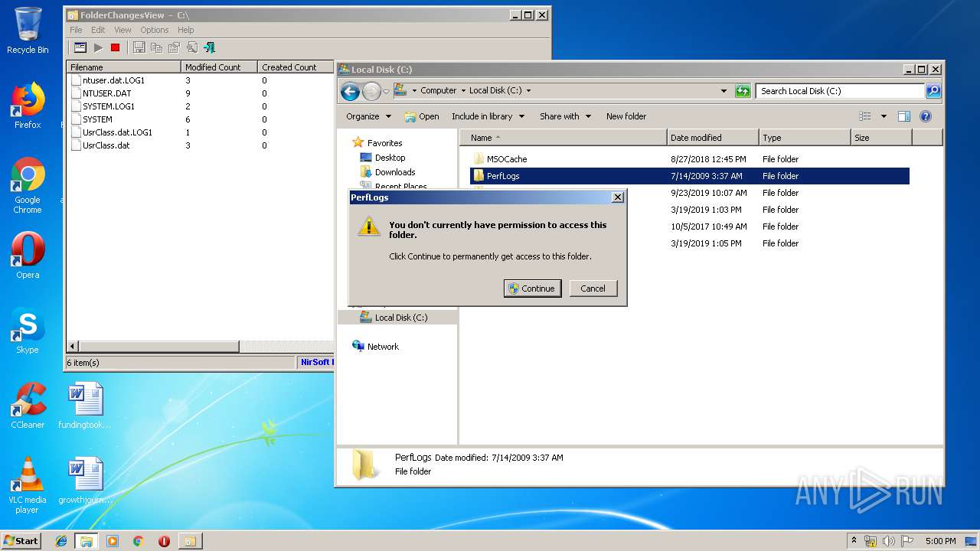Click the Start button
Screen dimensions: 980x551
[21, 540]
